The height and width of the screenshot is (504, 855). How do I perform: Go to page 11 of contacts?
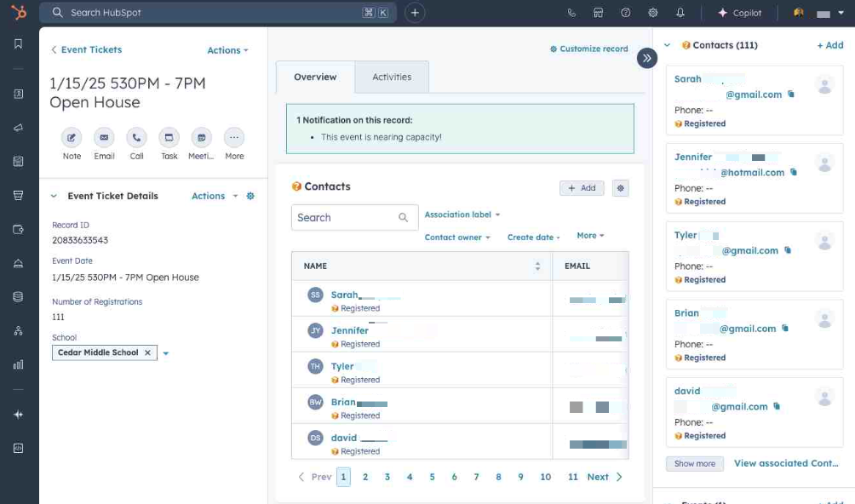[572, 477]
